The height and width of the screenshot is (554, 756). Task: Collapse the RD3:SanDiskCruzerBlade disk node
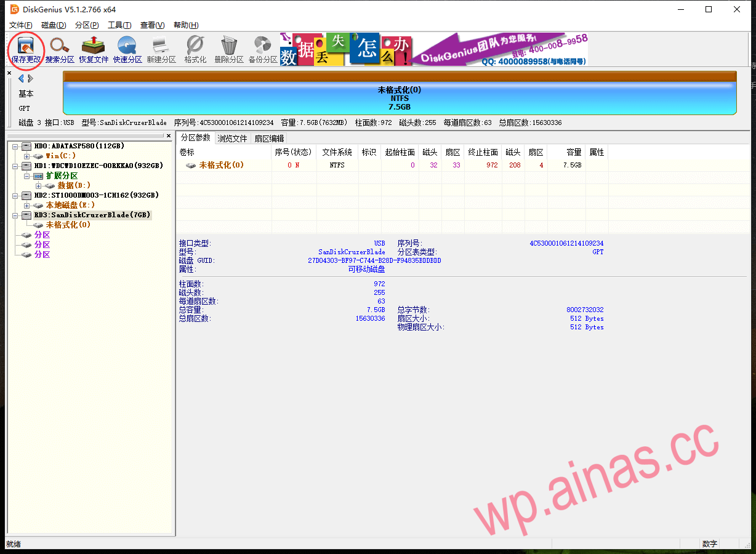point(15,215)
